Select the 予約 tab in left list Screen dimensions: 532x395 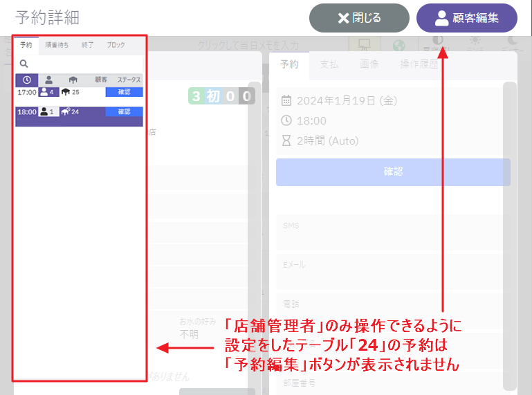coord(26,45)
